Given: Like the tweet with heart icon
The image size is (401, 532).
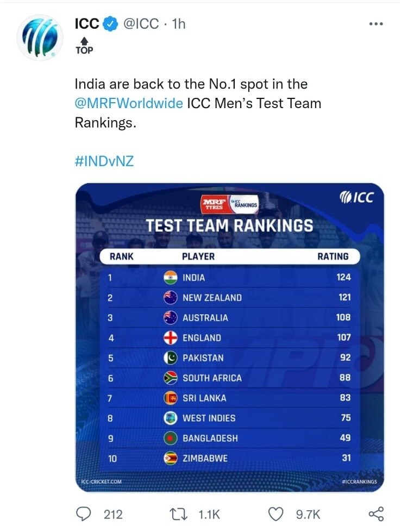Looking at the screenshot, I should (x=276, y=515).
